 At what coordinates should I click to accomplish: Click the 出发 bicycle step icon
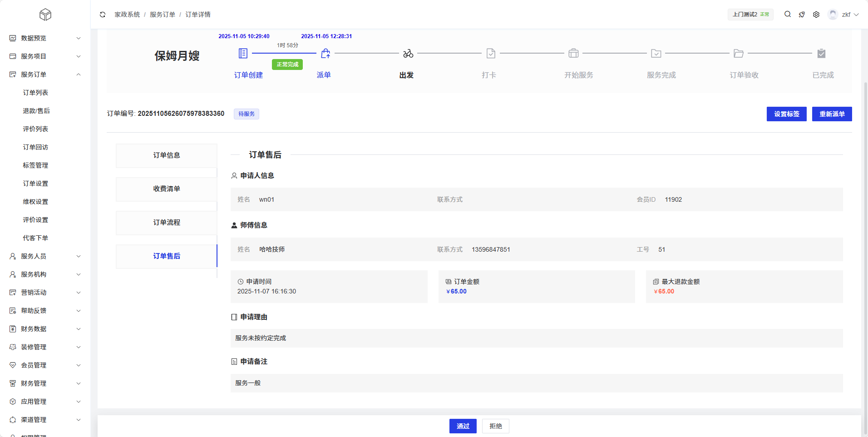pos(408,54)
